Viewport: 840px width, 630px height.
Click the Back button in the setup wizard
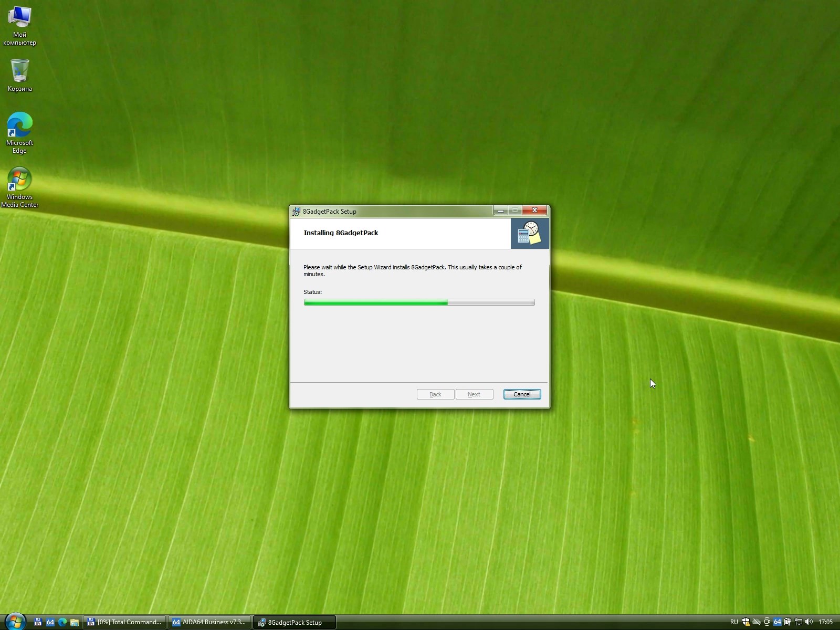[435, 394]
